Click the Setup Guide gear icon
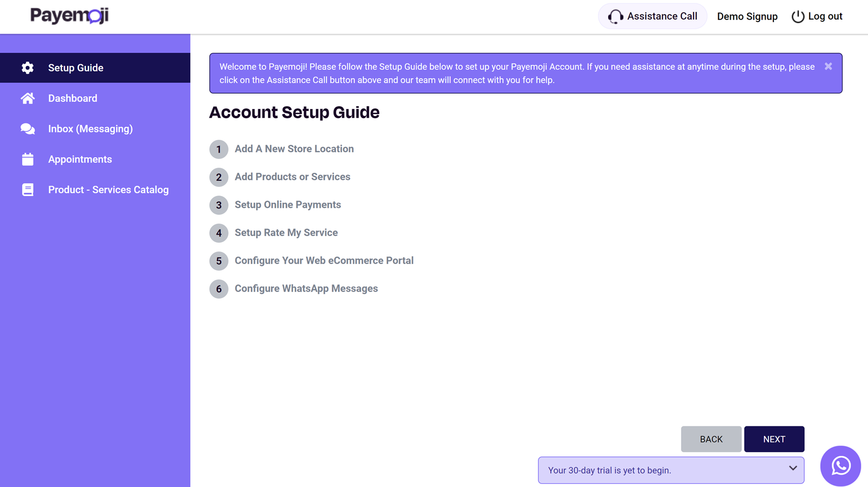This screenshot has width=868, height=487. (28, 68)
